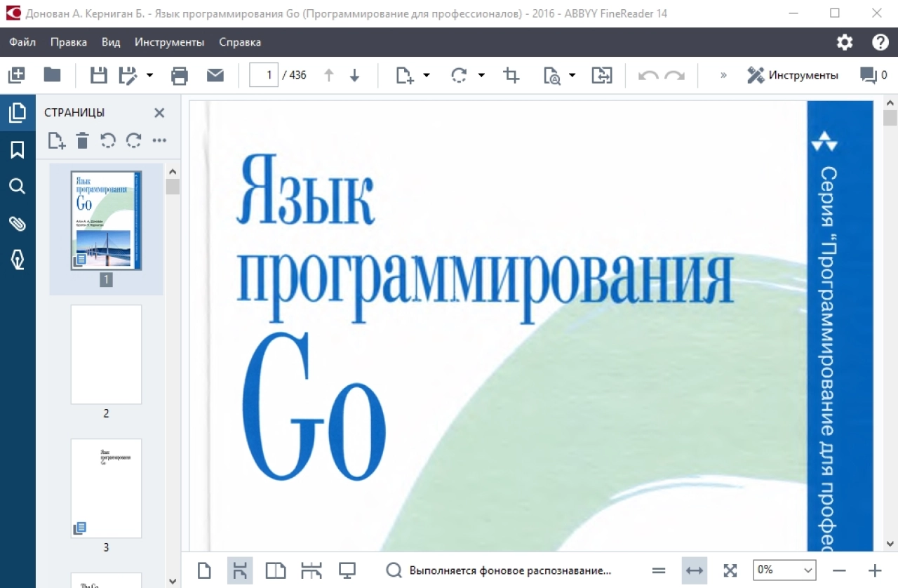The height and width of the screenshot is (588, 898).
Task: Open the Bookmarks sidebar icon
Action: click(18, 149)
